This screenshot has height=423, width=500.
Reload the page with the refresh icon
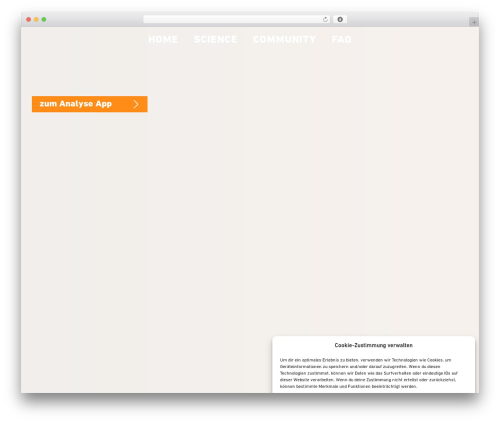pos(325,19)
